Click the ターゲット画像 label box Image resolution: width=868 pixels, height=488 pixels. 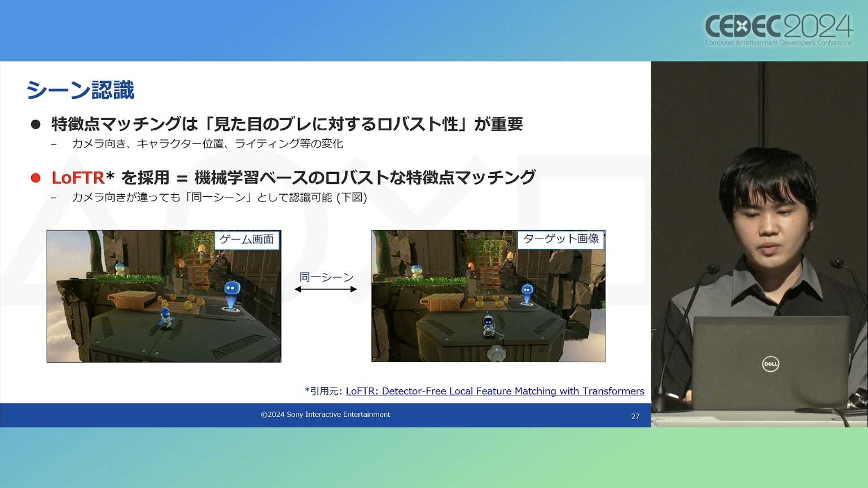click(560, 239)
